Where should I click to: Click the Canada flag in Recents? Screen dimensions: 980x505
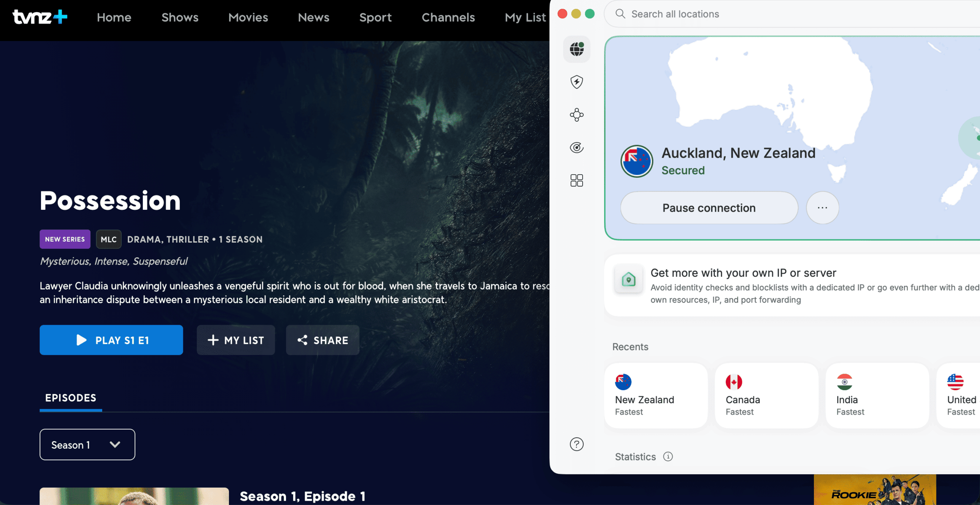tap(734, 382)
